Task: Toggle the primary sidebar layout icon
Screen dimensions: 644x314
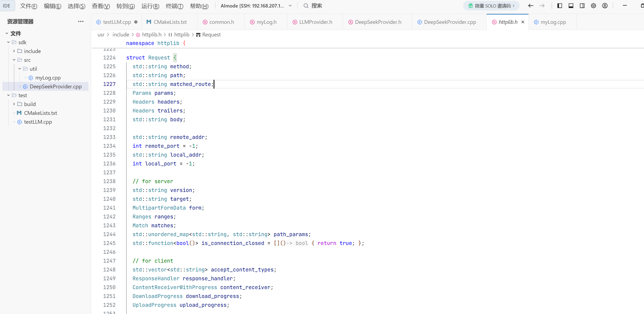Action: click(x=560, y=6)
